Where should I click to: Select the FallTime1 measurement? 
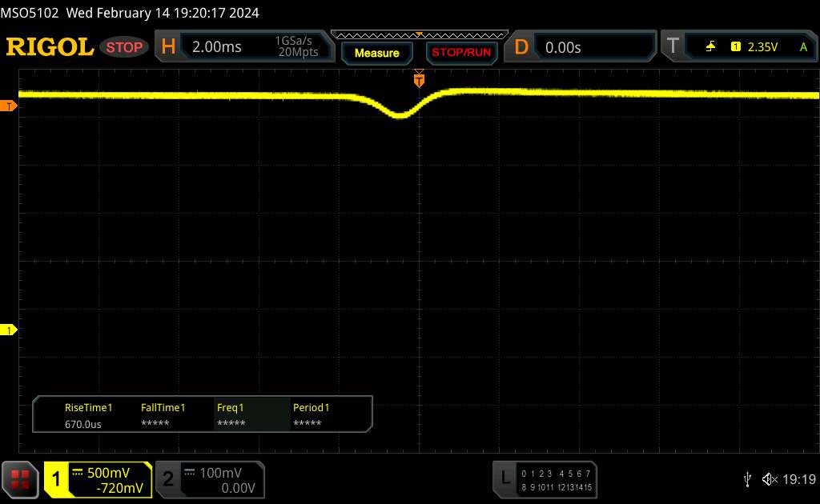pos(163,407)
